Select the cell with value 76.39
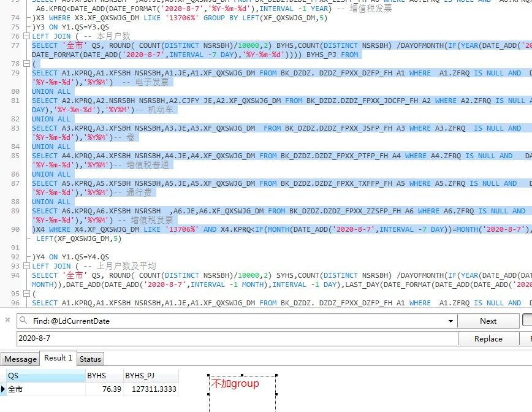The image size is (532, 412). (104, 389)
